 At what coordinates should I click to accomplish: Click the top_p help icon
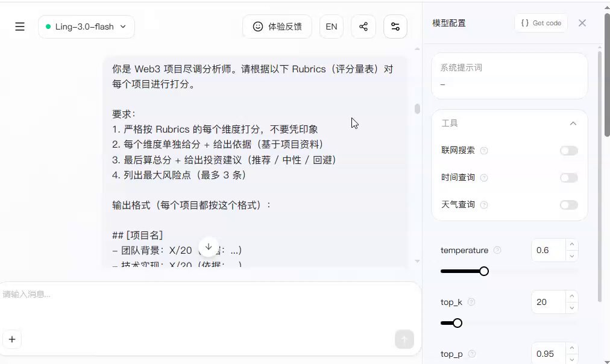coord(472,354)
